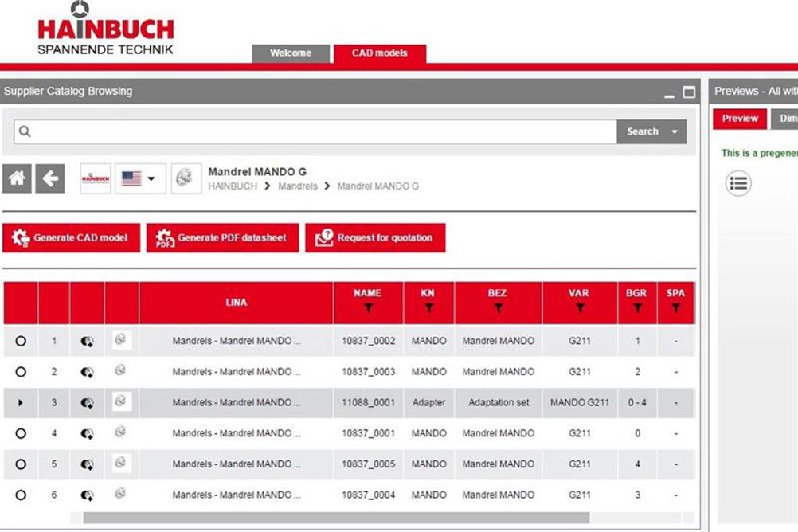Click Request for quotation button
The height and width of the screenshot is (532, 798).
coord(375,238)
